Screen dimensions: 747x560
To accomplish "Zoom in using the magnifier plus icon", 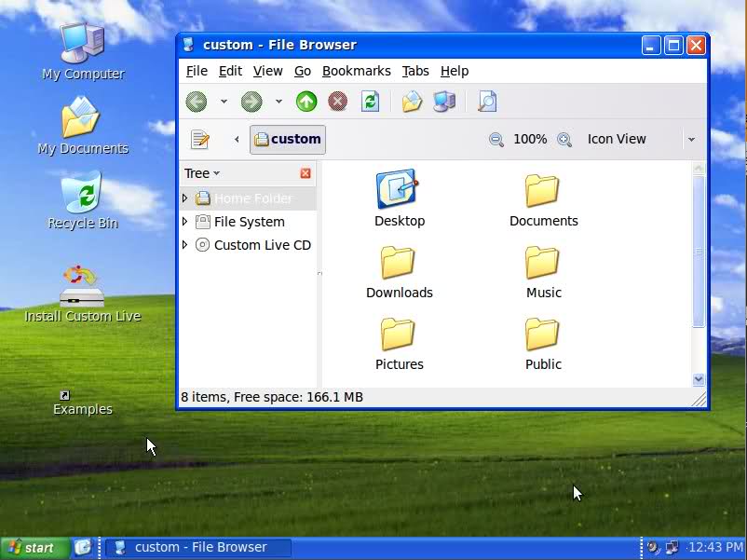I will tap(564, 139).
